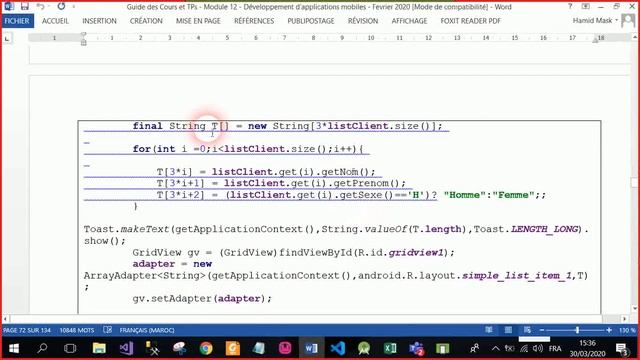Open Microsoft Teams from taskbar
The height and width of the screenshot is (360, 640).
(416, 348)
